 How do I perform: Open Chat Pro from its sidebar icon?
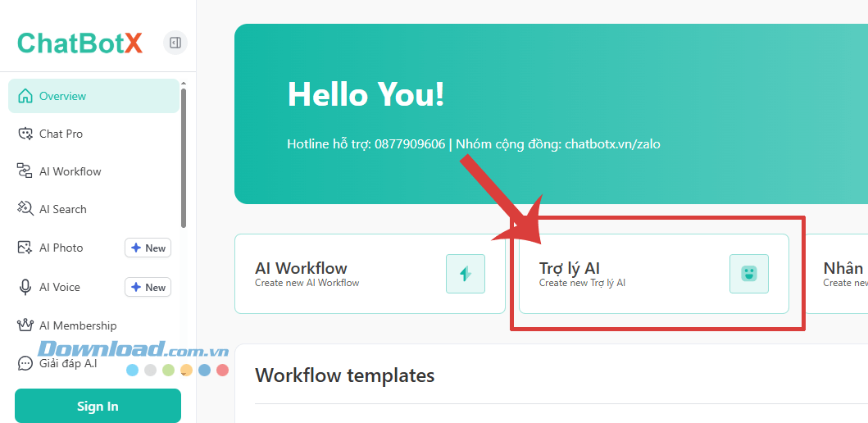click(25, 134)
